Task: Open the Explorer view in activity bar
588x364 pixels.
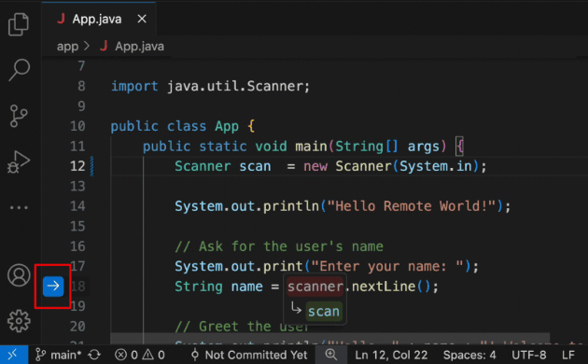Action: (19, 25)
